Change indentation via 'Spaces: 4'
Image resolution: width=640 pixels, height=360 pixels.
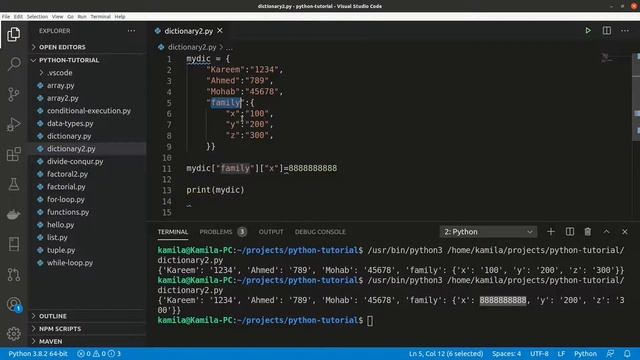pyautogui.click(x=506, y=353)
